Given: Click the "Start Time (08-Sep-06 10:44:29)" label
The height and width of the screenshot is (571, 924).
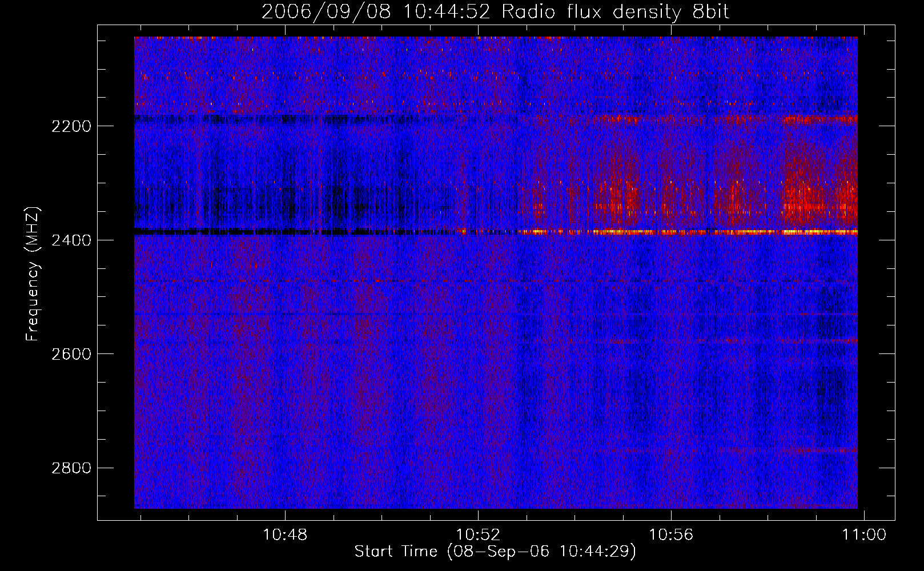Looking at the screenshot, I should coord(495,552).
